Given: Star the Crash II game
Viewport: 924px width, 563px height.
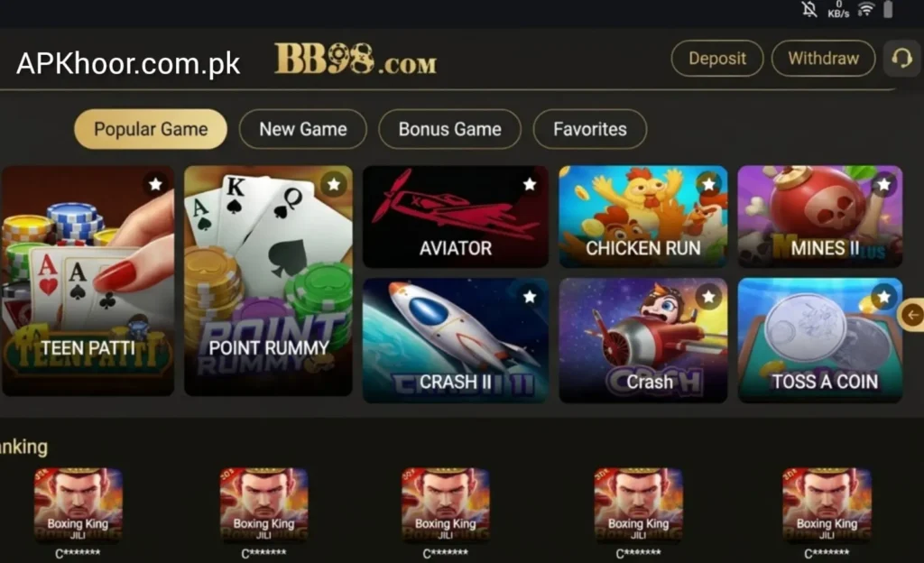Looking at the screenshot, I should [x=530, y=297].
